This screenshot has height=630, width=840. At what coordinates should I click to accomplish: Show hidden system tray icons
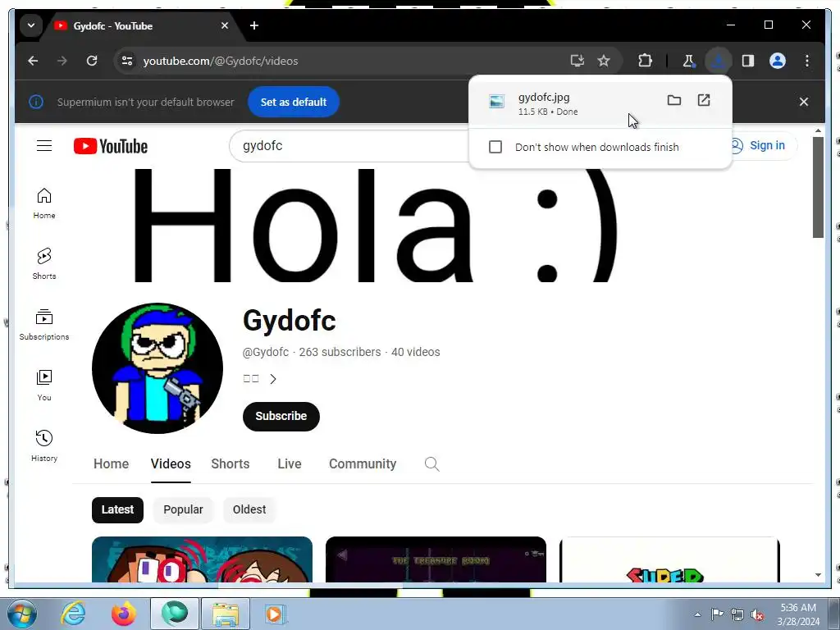(697, 614)
